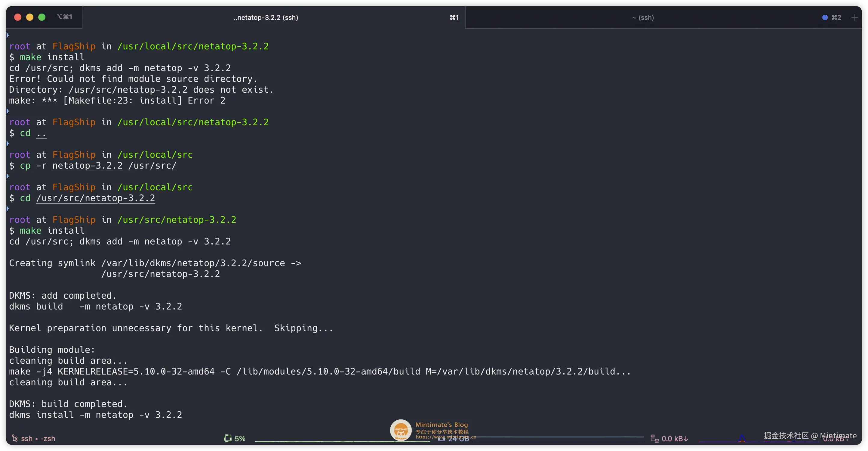Switch to the netatop-3.2.2 (ssh) tab
This screenshot has width=868, height=451.
(x=266, y=17)
